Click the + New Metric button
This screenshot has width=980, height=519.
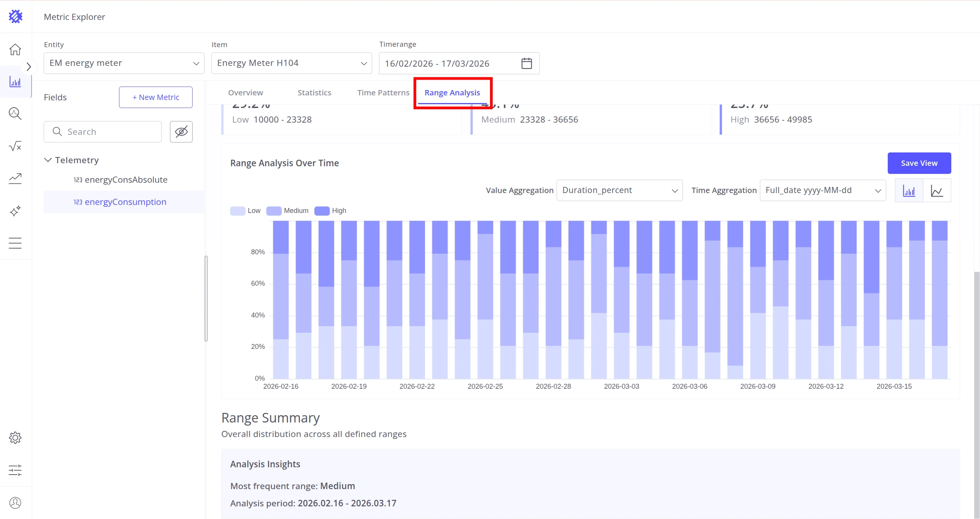[x=156, y=97]
